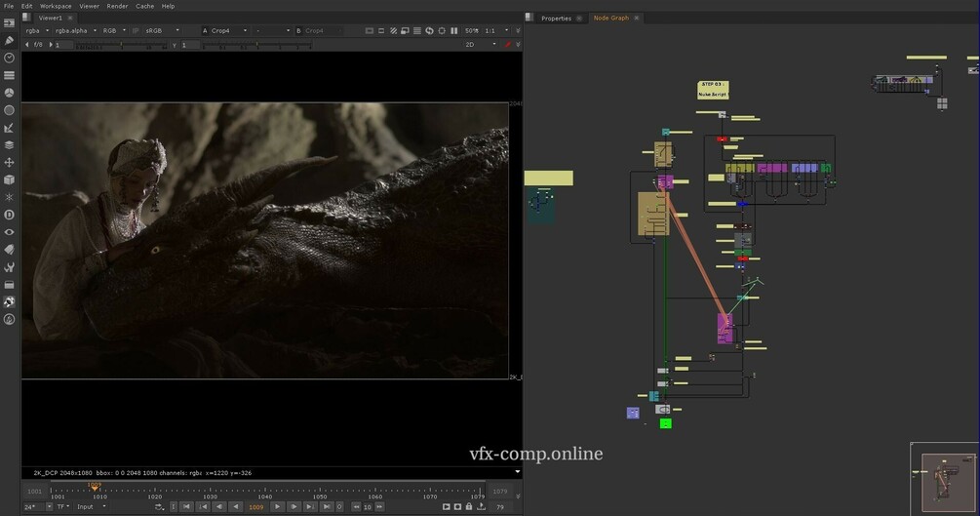The width and height of the screenshot is (980, 516).
Task: Open the Transform nodes move icon
Action: pyautogui.click(x=9, y=163)
